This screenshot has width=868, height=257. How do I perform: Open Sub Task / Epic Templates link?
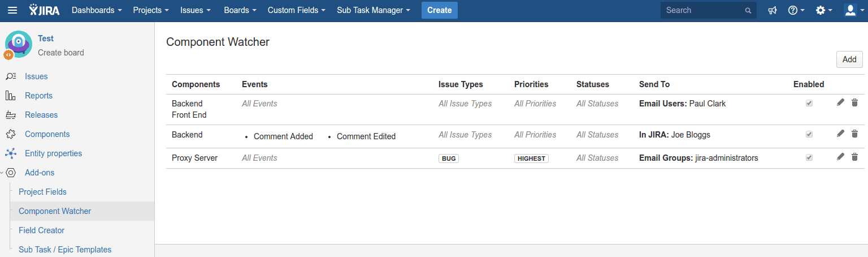[65, 250]
